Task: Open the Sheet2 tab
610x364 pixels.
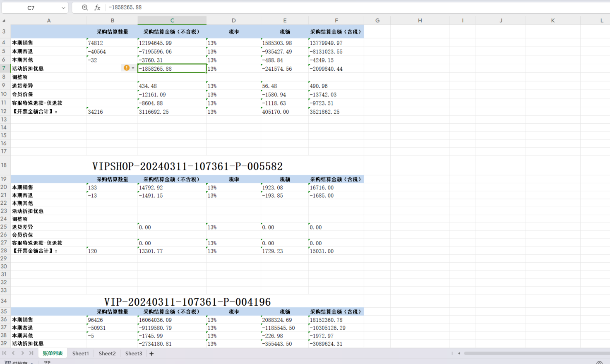Action: pos(107,354)
